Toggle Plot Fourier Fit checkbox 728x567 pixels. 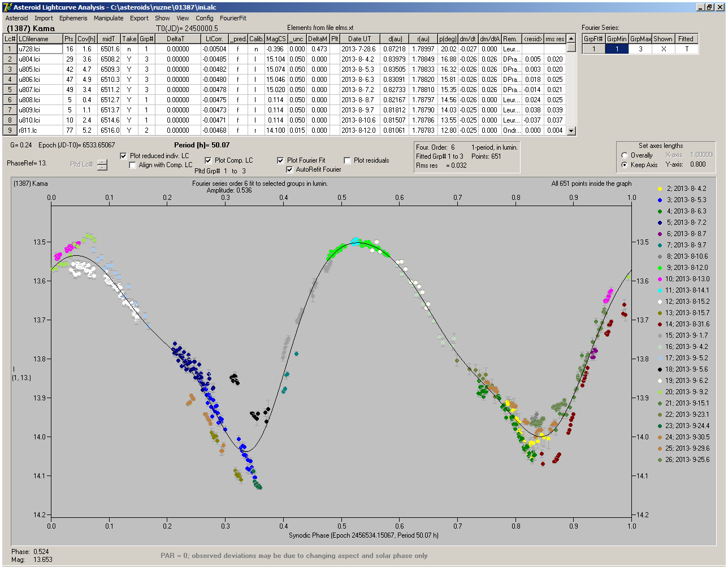(280, 160)
